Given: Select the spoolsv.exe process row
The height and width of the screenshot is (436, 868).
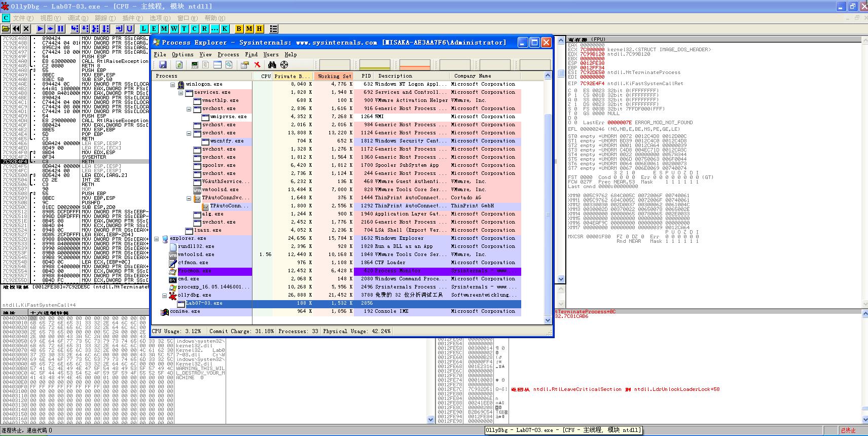Looking at the screenshot, I should coord(337,165).
